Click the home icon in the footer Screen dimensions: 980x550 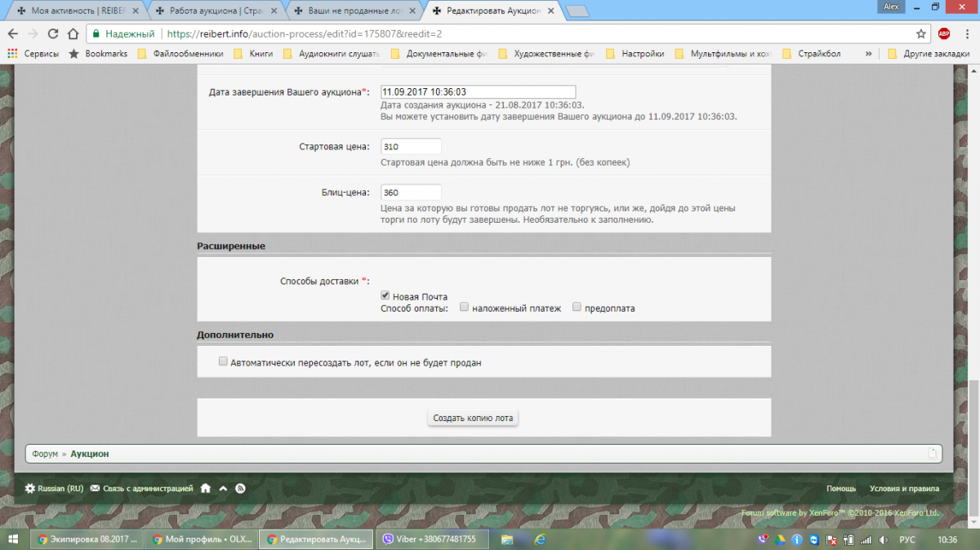tap(206, 488)
